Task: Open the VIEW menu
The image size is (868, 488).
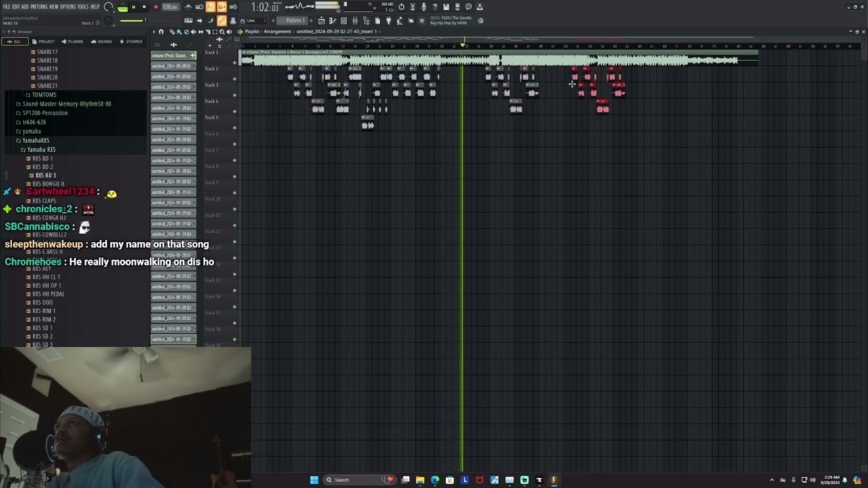Action: (54, 7)
